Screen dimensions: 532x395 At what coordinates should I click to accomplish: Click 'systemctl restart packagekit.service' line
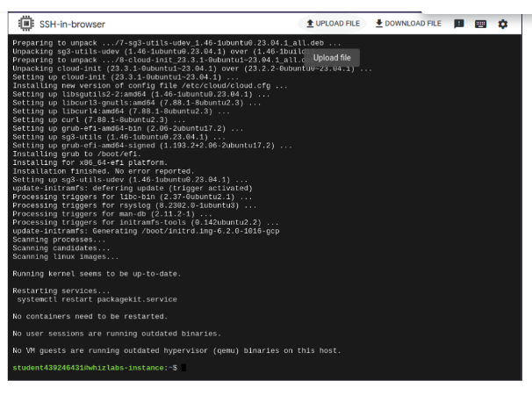tap(97, 299)
